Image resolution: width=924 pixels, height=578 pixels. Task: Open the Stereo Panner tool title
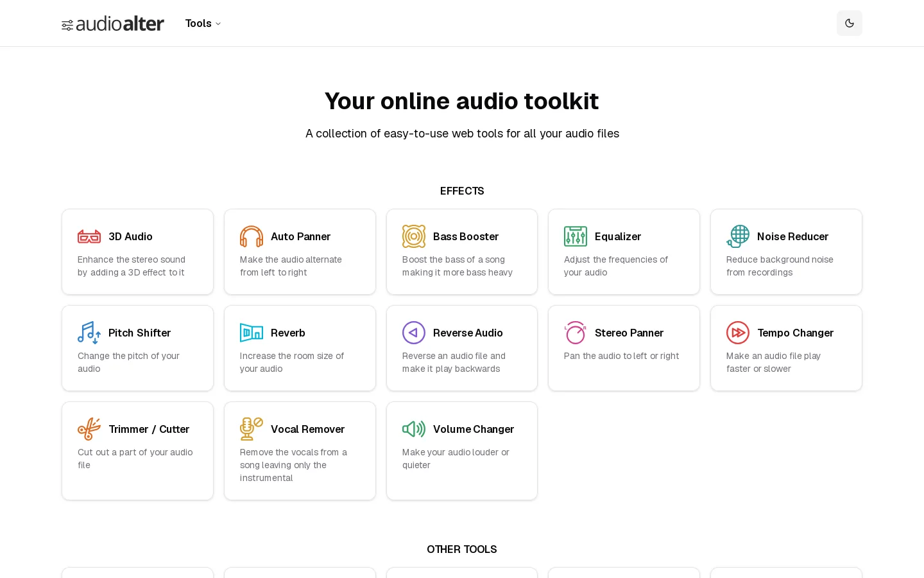pos(629,333)
